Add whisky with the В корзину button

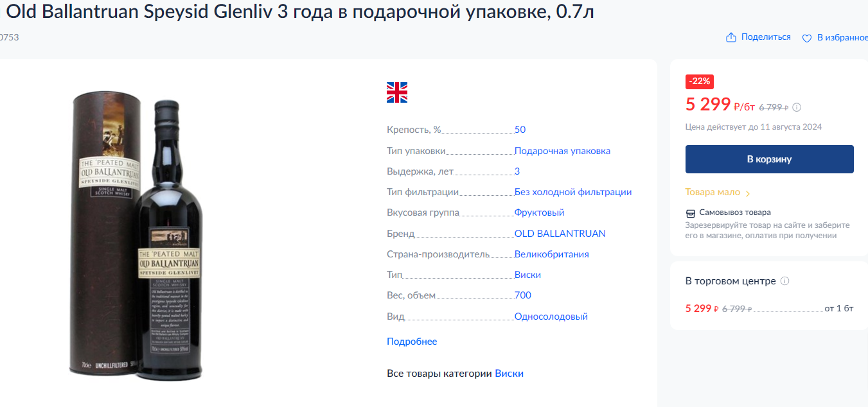pos(769,159)
